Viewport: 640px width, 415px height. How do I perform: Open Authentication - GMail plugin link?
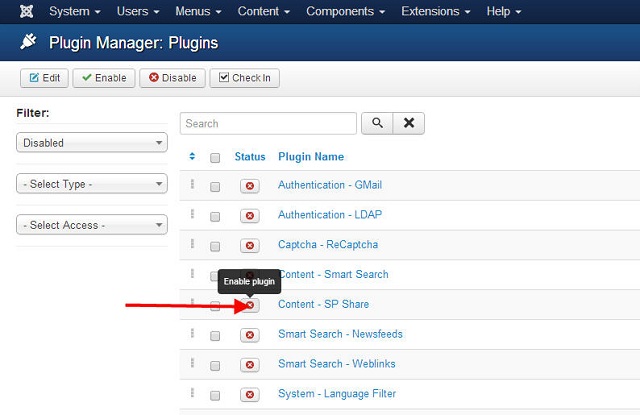point(330,185)
